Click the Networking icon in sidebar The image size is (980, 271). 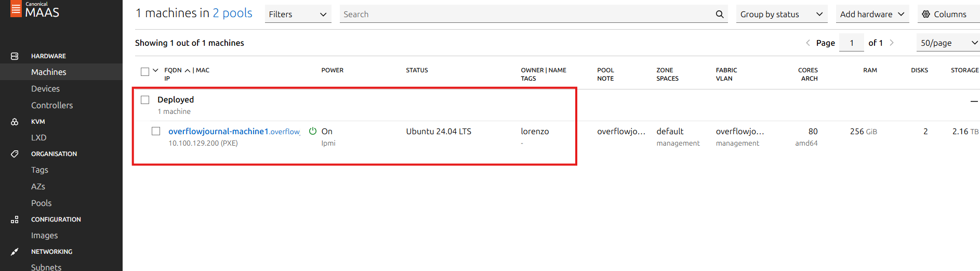point(15,252)
